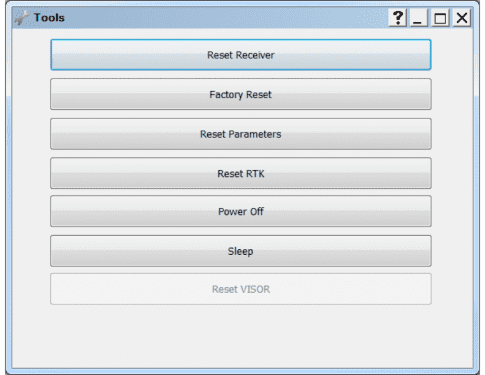Viewport: 485px width, 375px height.
Task: Clear the RTK solution with Reset RTK
Action: (x=241, y=173)
